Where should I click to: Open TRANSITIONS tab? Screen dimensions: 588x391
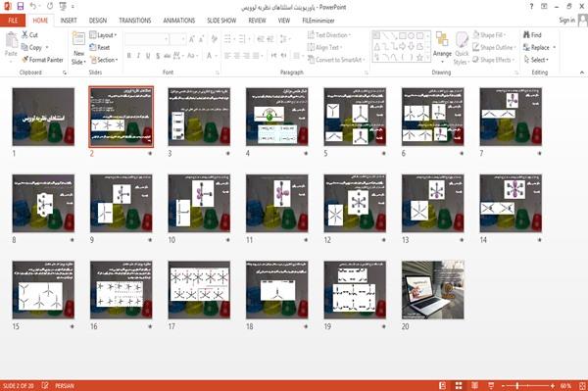135,21
